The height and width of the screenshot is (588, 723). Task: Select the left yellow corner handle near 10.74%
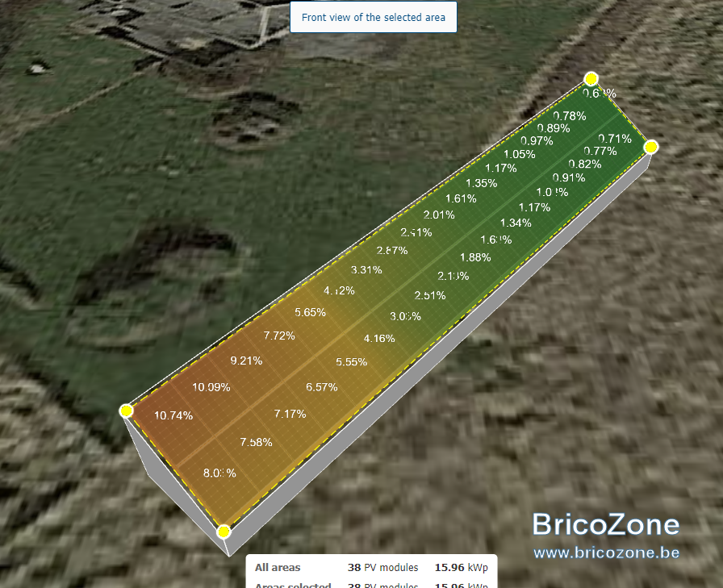click(126, 411)
